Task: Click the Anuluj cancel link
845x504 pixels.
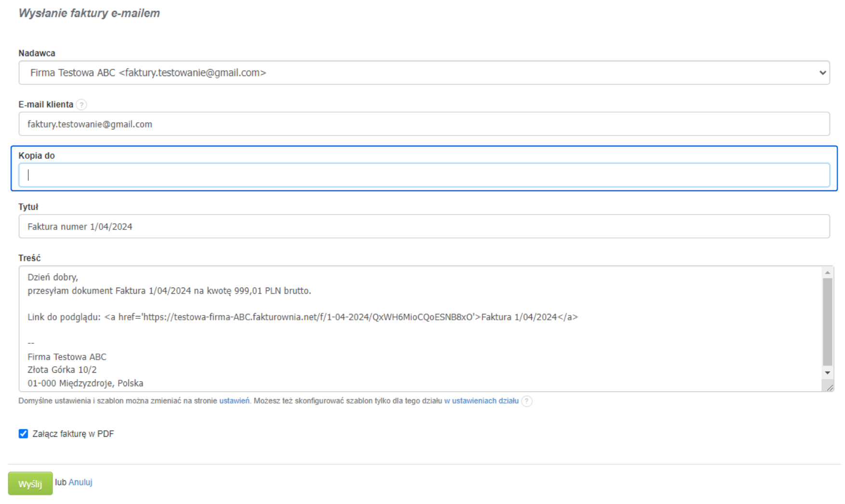Action: click(x=80, y=482)
